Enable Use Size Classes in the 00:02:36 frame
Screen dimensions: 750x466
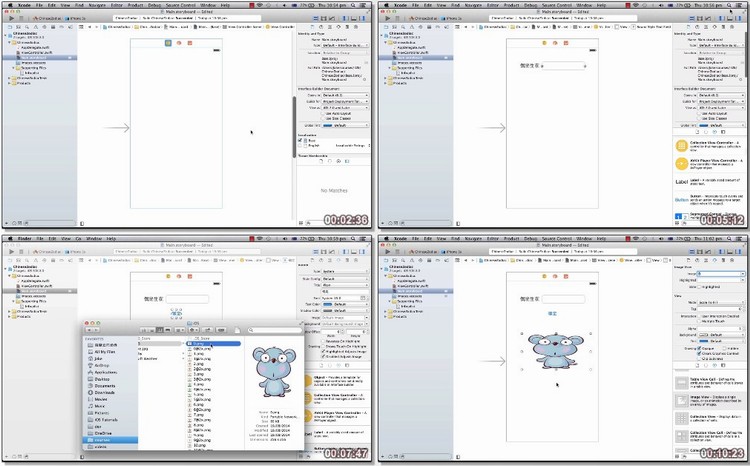pos(323,118)
